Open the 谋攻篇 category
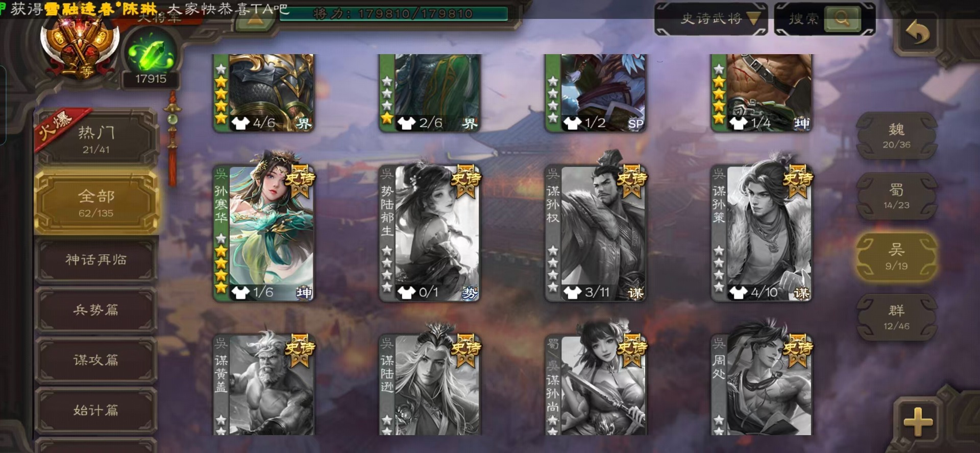 (96, 360)
